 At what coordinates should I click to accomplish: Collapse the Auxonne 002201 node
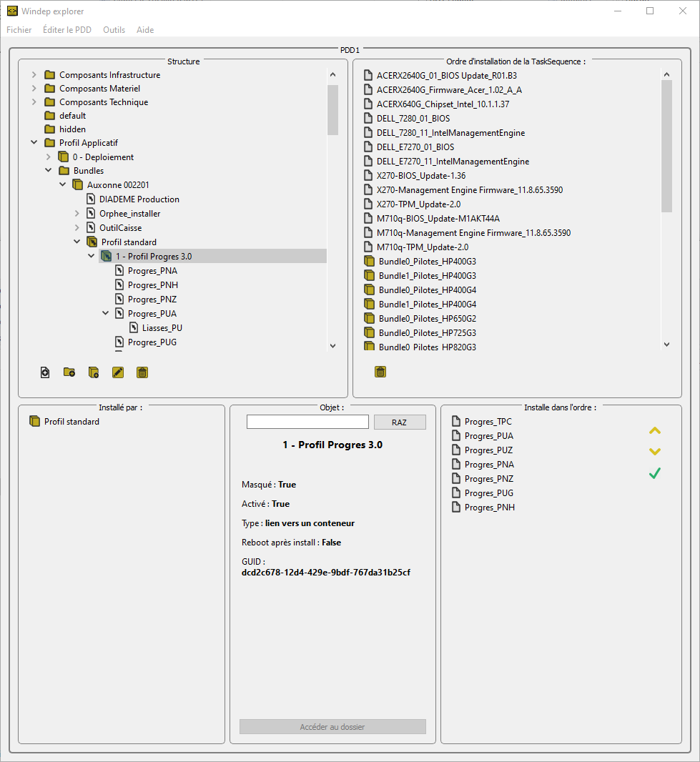(x=62, y=184)
